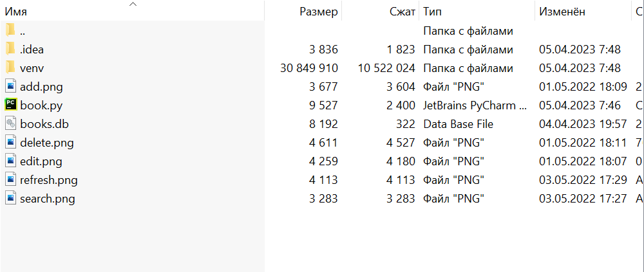644x272 pixels.
Task: Click the delete.png image file icon
Action: pyautogui.click(x=10, y=142)
